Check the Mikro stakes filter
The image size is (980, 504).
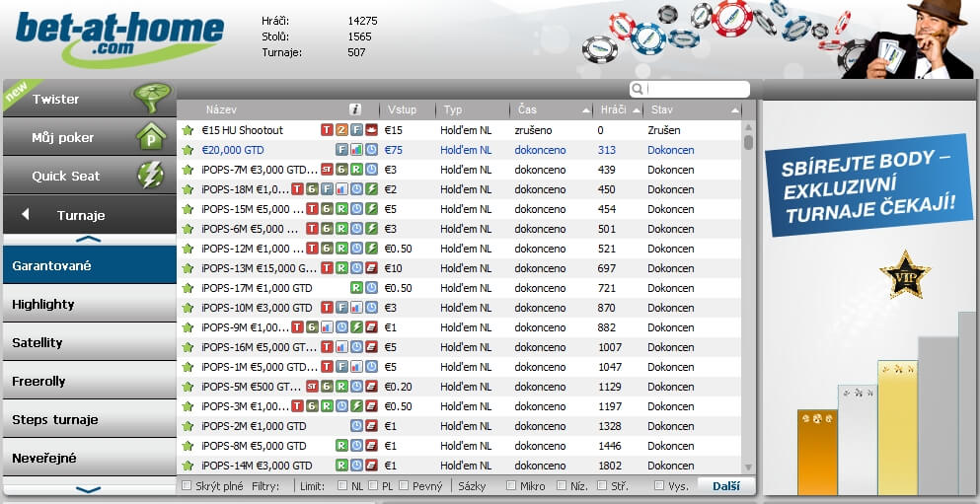pos(511,486)
